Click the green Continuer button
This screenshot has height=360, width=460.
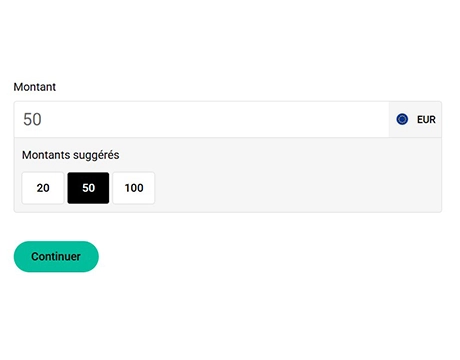[56, 256]
